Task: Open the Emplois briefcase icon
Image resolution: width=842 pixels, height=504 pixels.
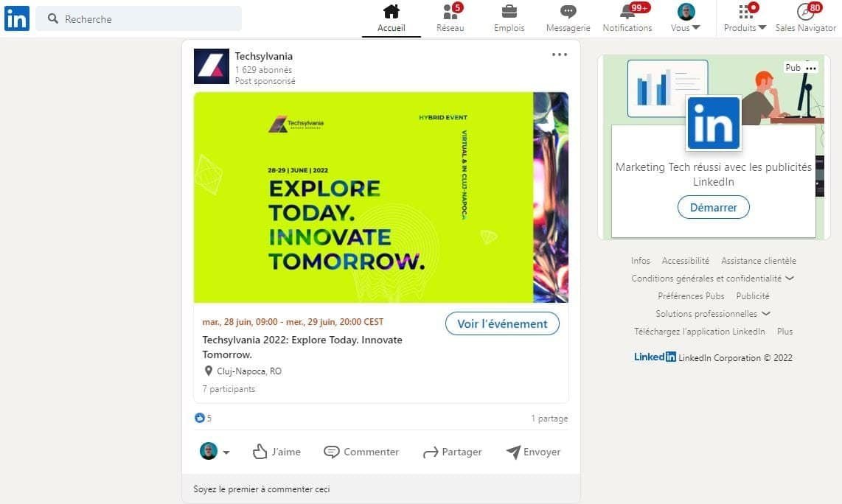Action: click(509, 11)
